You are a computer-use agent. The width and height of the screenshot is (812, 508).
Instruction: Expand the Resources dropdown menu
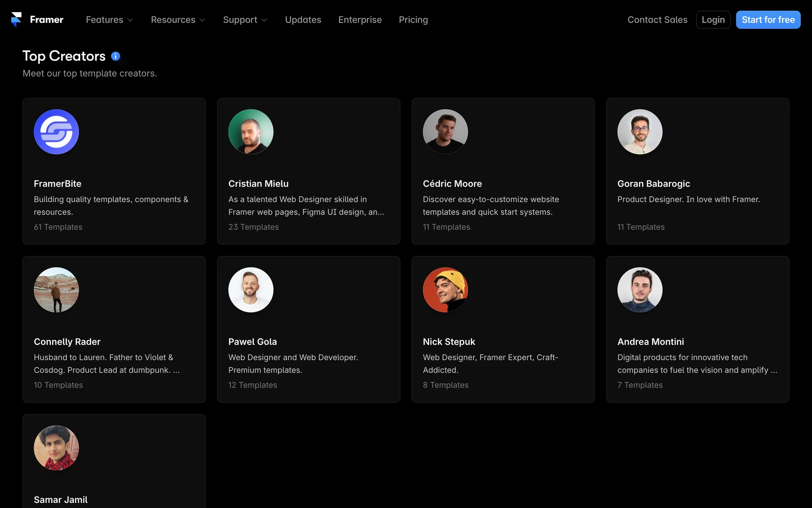tap(178, 20)
